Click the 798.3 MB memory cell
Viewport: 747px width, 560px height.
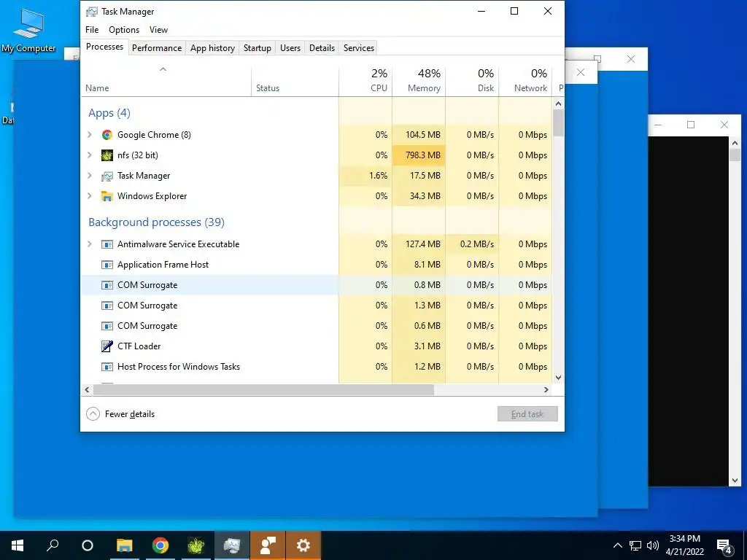[419, 155]
